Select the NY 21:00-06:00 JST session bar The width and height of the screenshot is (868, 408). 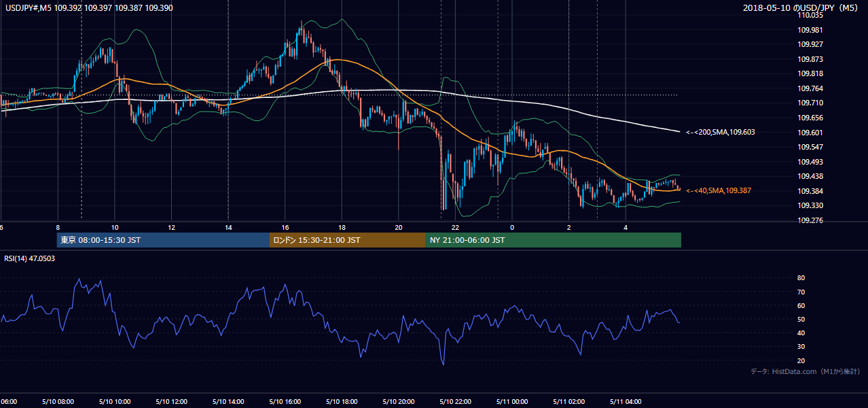[x=554, y=240]
